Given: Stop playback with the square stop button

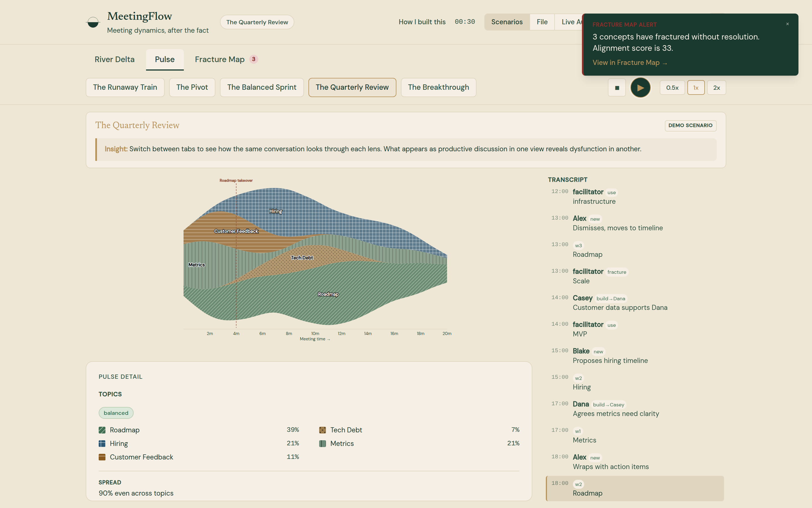Looking at the screenshot, I should 617,88.
